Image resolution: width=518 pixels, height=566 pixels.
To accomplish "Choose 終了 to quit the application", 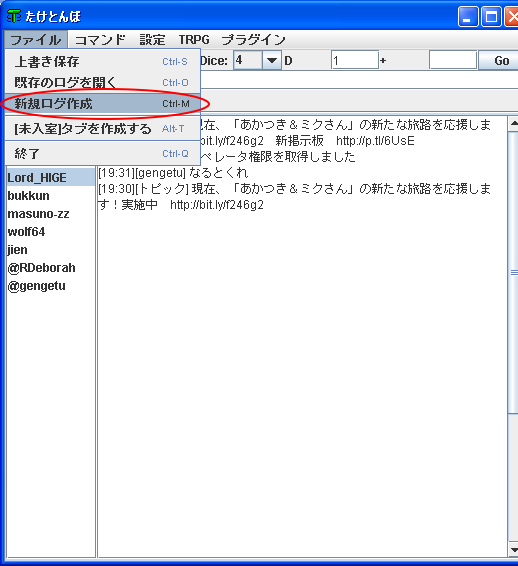I will coord(102,154).
